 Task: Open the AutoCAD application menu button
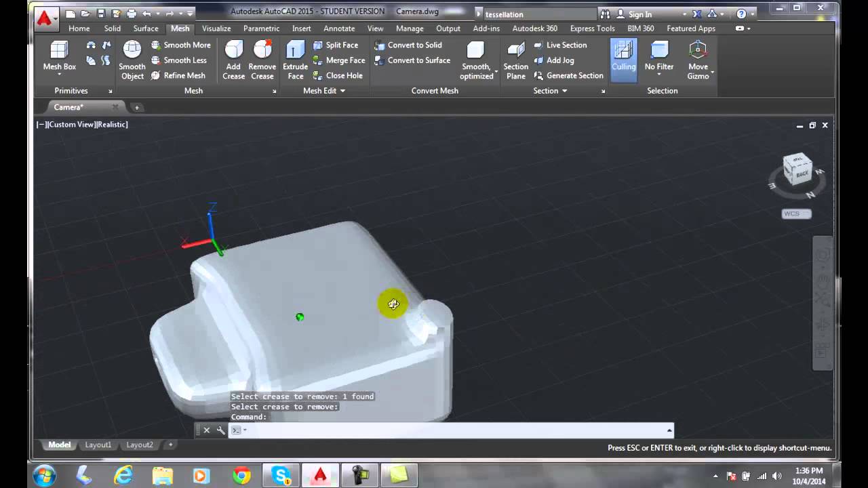[45, 18]
